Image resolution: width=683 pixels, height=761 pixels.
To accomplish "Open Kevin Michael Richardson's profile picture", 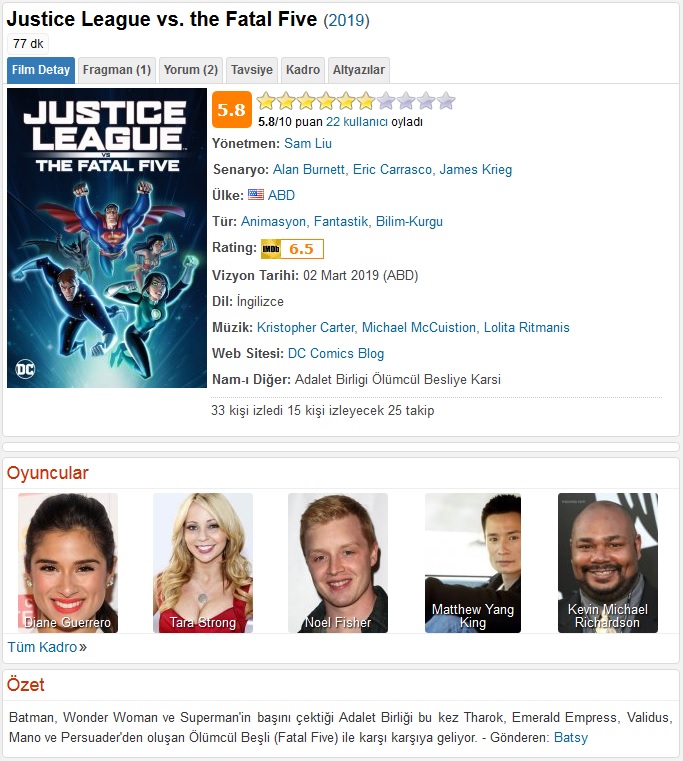I will pyautogui.click(x=608, y=563).
